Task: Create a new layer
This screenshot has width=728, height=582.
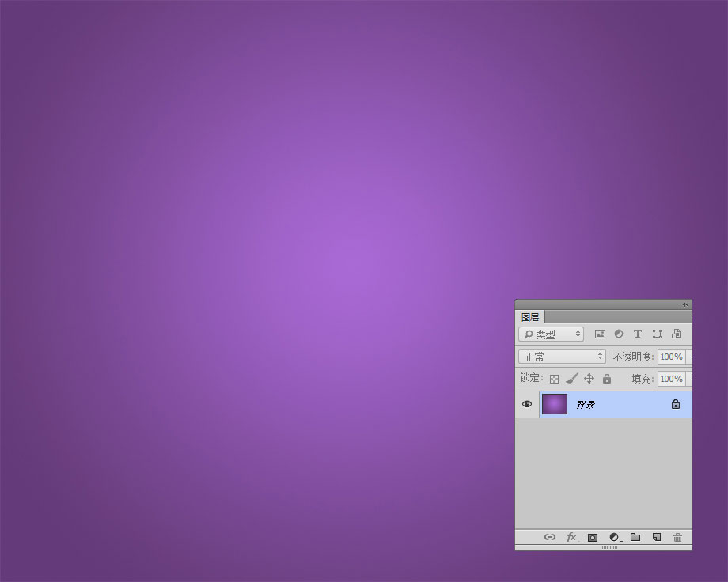Action: [x=657, y=537]
